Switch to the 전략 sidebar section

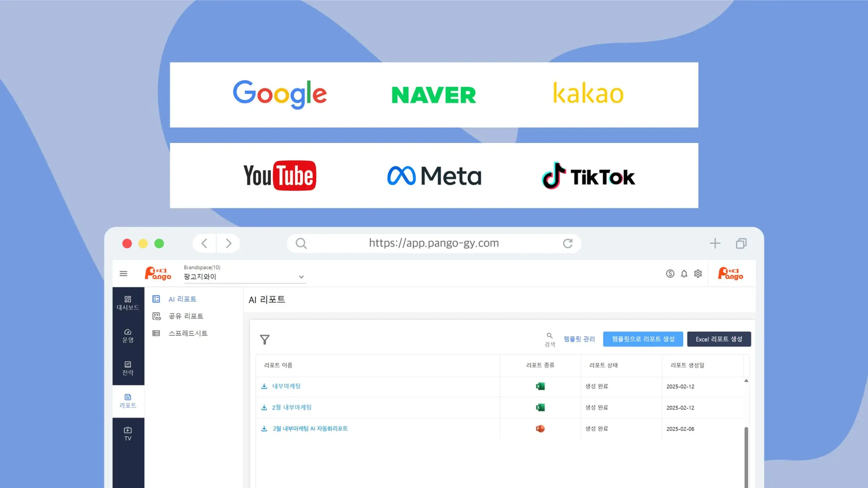pyautogui.click(x=128, y=368)
